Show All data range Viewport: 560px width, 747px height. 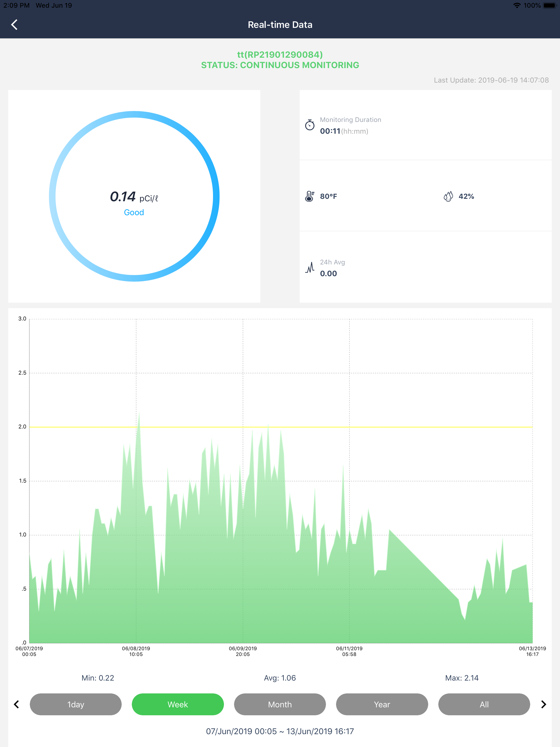(484, 704)
